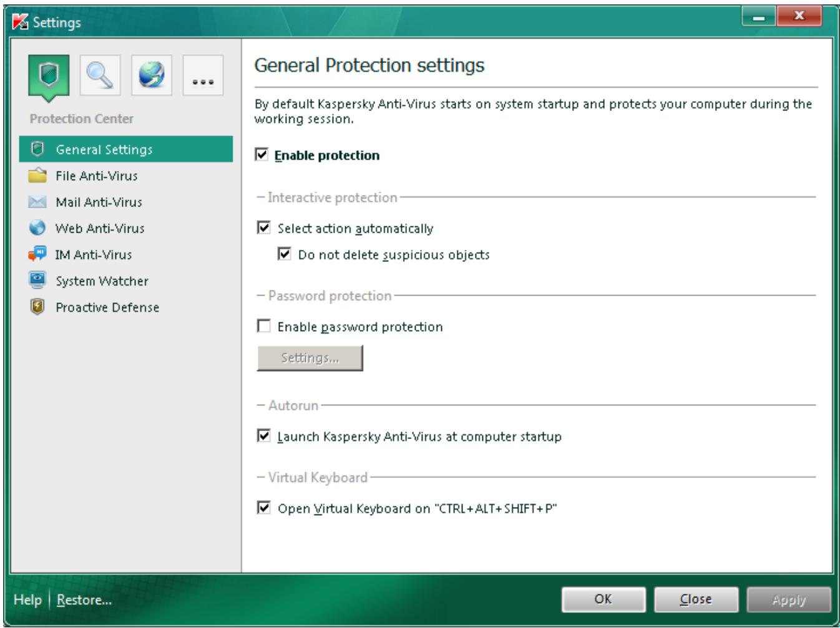Click the password Settings... button
This screenshot has width=840, height=628.
click(x=310, y=358)
